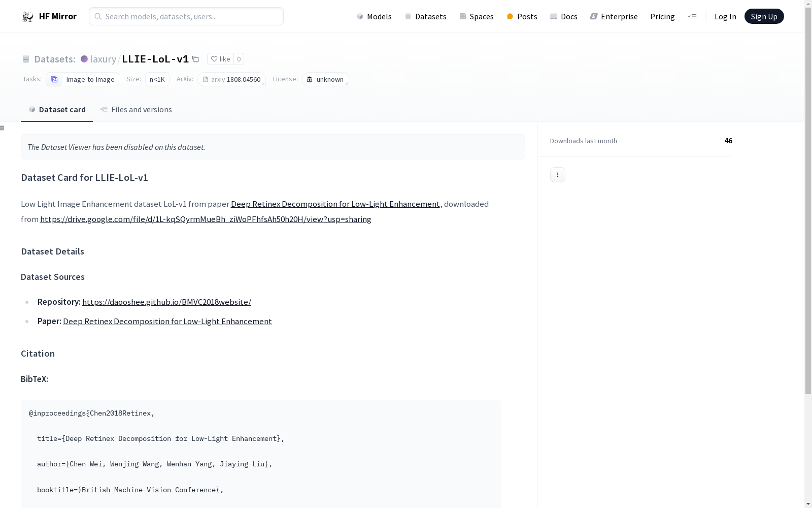Open the Paper link under Dataset Sources

[167, 321]
